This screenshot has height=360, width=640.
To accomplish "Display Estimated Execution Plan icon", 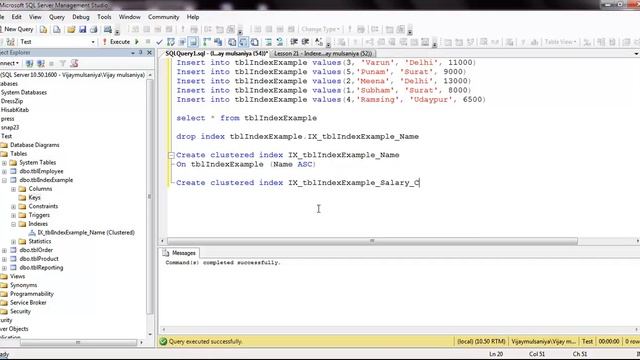I will pos(171,42).
